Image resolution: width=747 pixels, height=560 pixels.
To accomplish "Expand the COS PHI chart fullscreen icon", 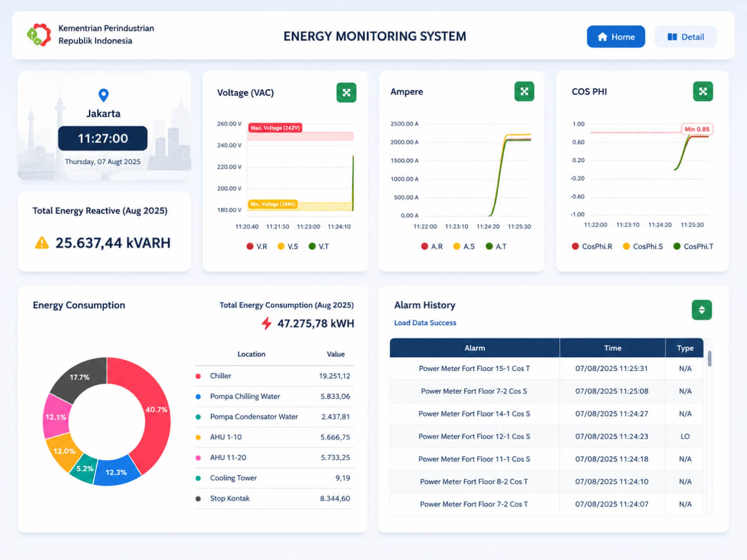I will [703, 91].
